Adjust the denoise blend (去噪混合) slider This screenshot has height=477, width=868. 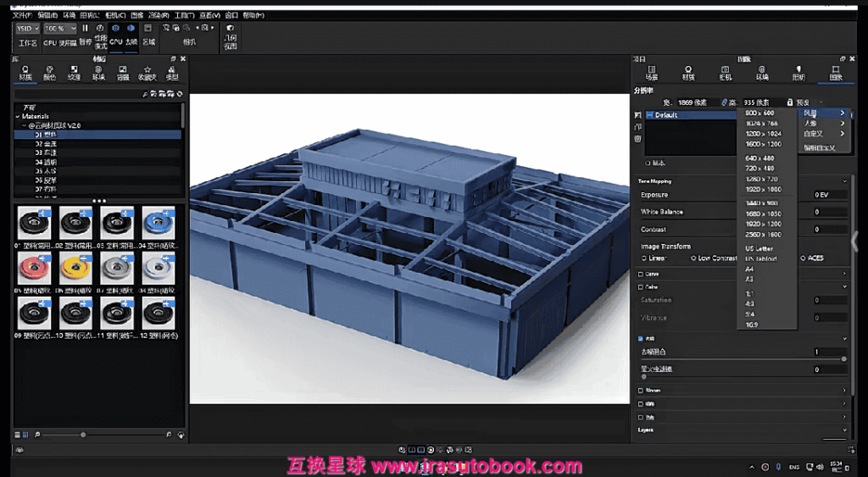(743, 359)
